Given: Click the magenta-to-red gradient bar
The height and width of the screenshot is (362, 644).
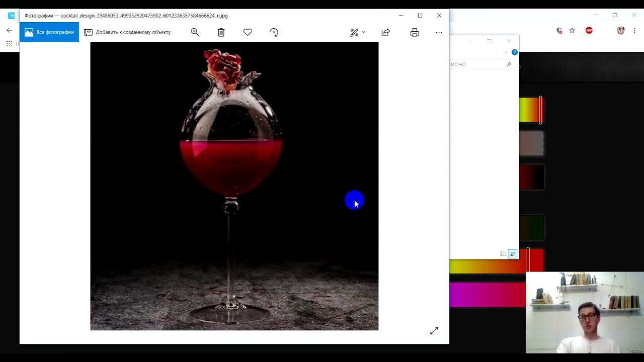Looking at the screenshot, I should coord(487,295).
